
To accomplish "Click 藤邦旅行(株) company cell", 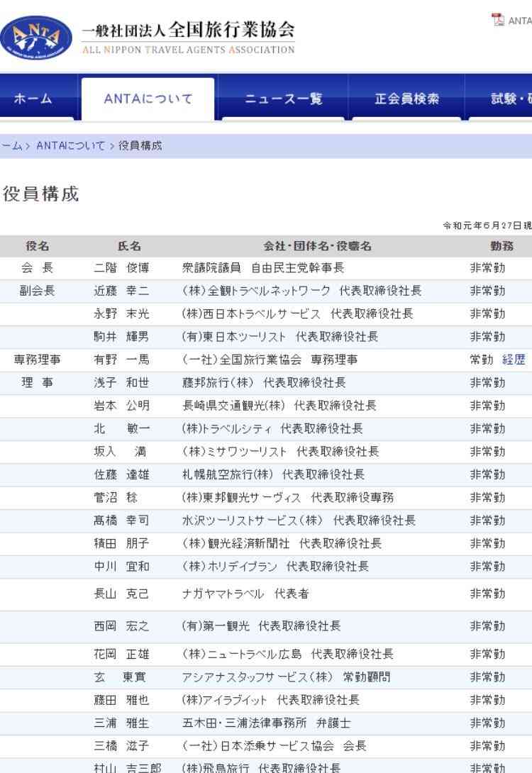I will 264,382.
